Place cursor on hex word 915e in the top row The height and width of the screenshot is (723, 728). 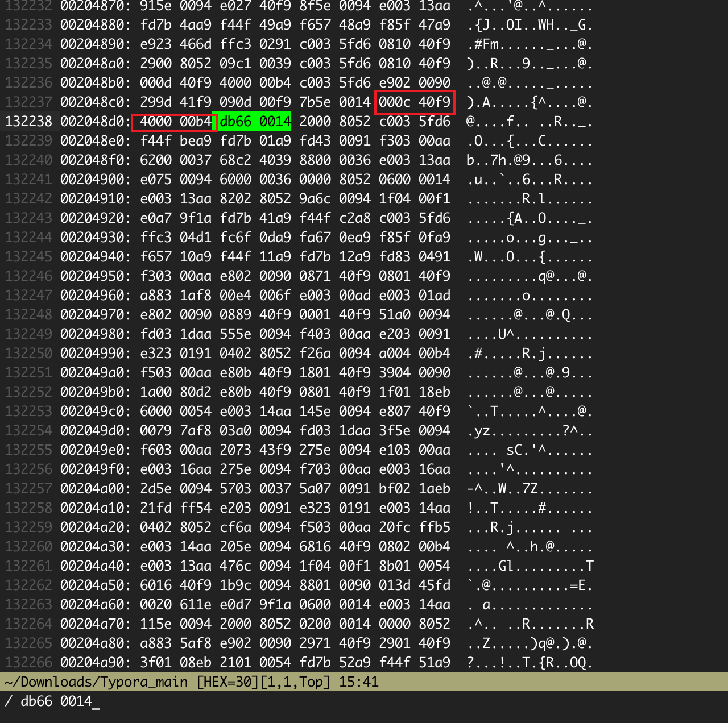[156, 6]
